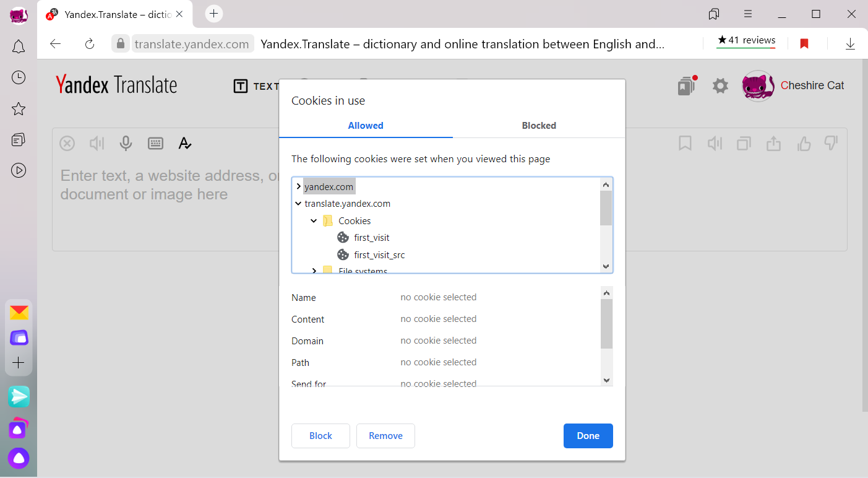This screenshot has height=478, width=868.
Task: Save translation with bookmark icon
Action: pos(685,144)
